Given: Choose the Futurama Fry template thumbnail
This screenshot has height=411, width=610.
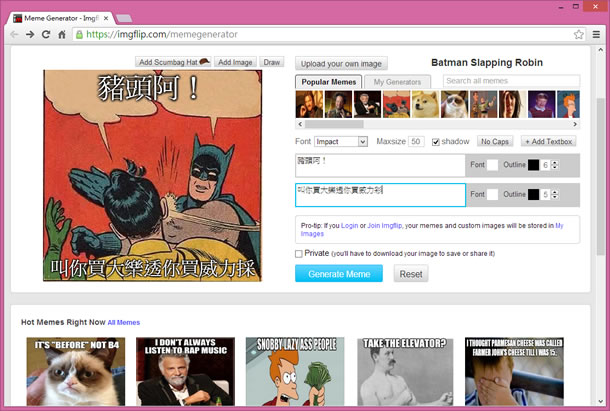Looking at the screenshot, I should coord(568,104).
